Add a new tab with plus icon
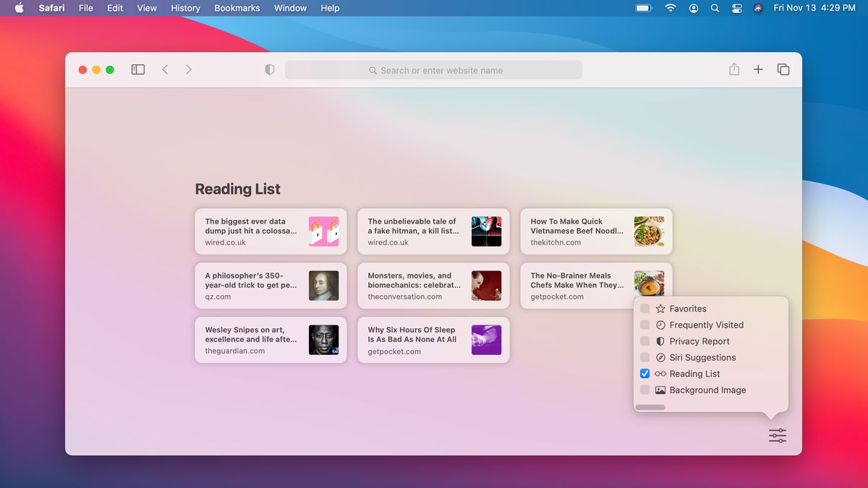Screen dimensions: 868x488 [758, 69]
